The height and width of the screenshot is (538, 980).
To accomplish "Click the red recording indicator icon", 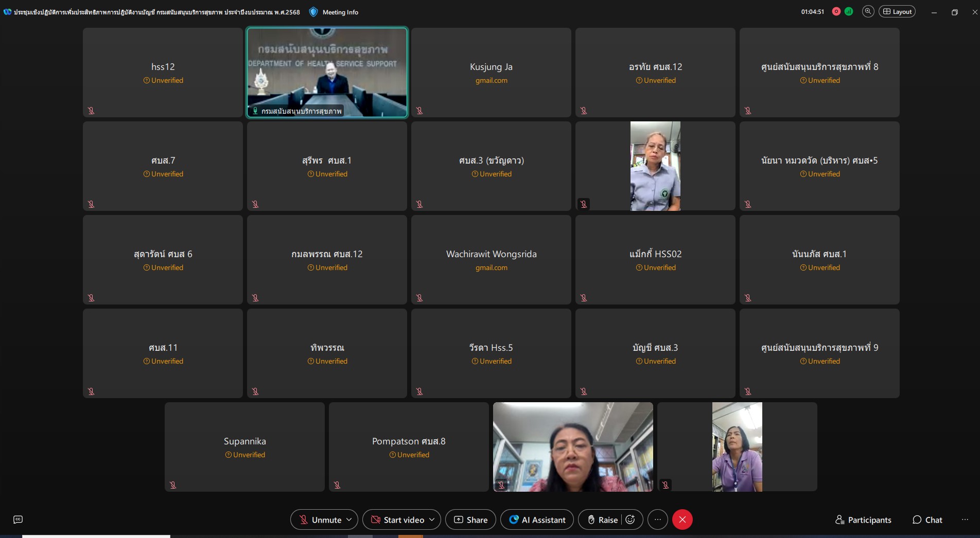I will 836,11.
